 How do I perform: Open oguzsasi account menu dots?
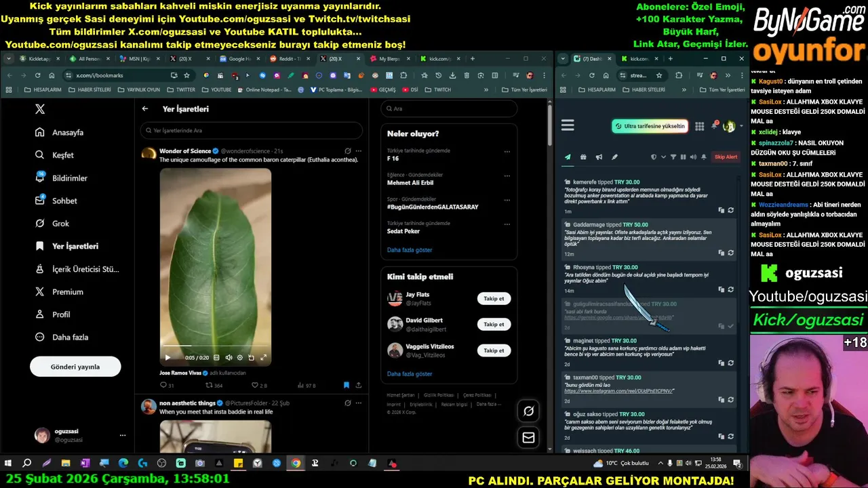123,435
